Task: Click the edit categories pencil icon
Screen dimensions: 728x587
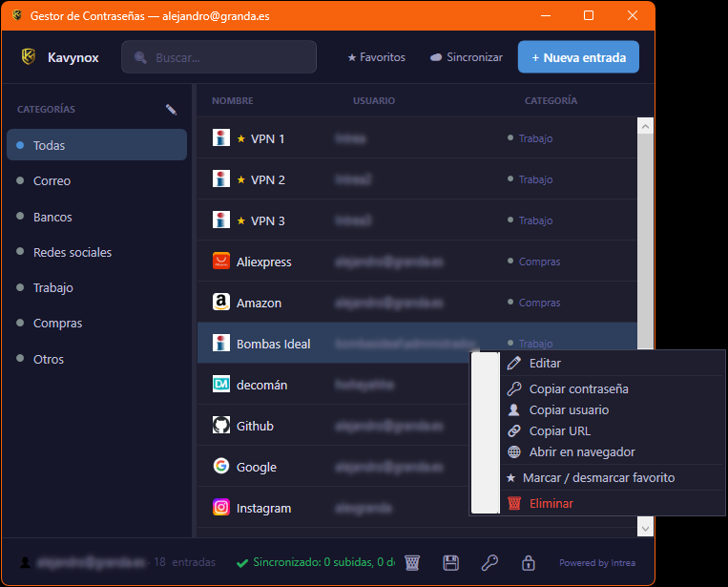Action: [x=171, y=110]
